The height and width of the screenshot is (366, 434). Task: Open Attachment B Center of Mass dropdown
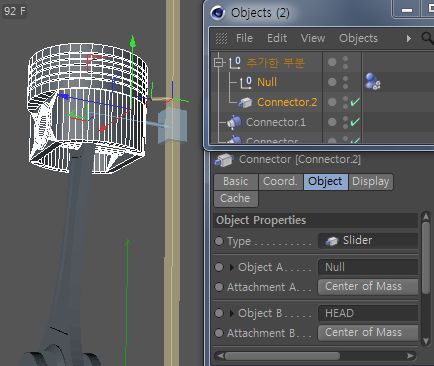pyautogui.click(x=368, y=333)
